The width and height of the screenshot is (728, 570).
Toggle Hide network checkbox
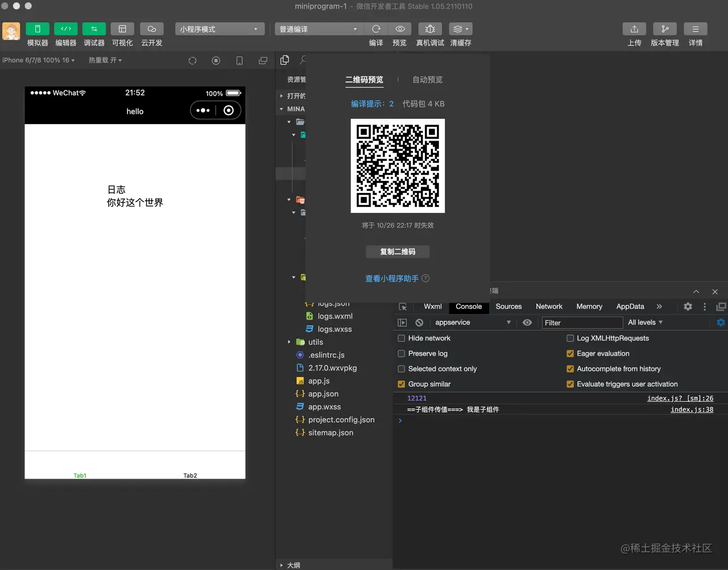pos(402,338)
